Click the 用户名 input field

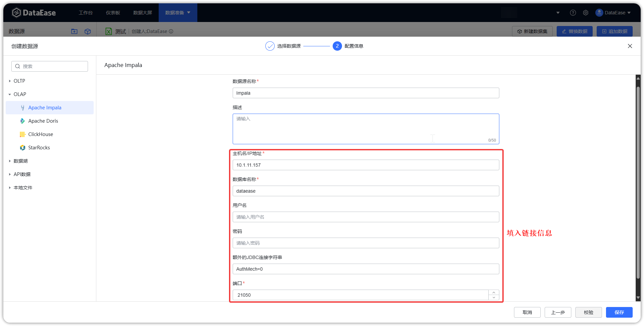coord(366,217)
